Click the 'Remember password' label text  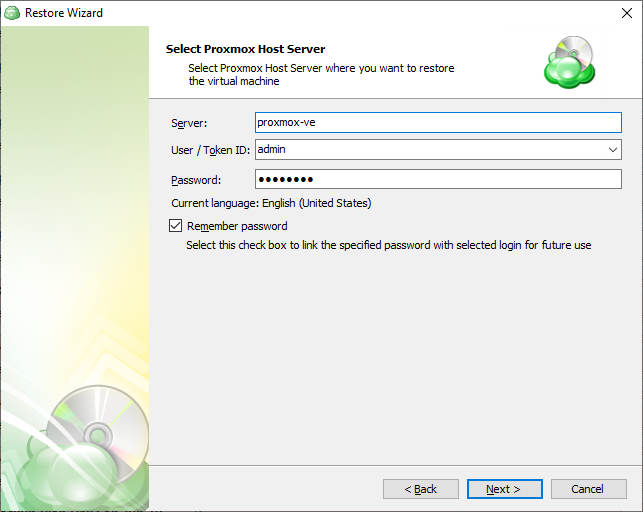(237, 226)
